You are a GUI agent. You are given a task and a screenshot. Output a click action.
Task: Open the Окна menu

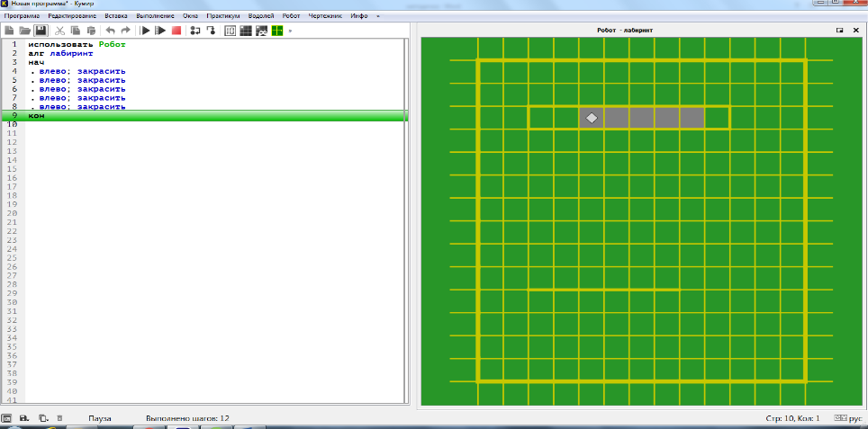click(x=190, y=16)
